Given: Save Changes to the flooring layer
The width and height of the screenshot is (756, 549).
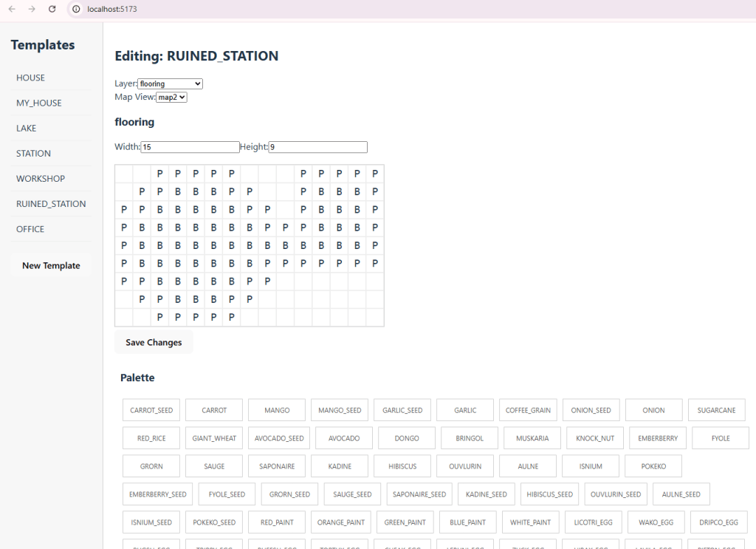Looking at the screenshot, I should (x=154, y=343).
